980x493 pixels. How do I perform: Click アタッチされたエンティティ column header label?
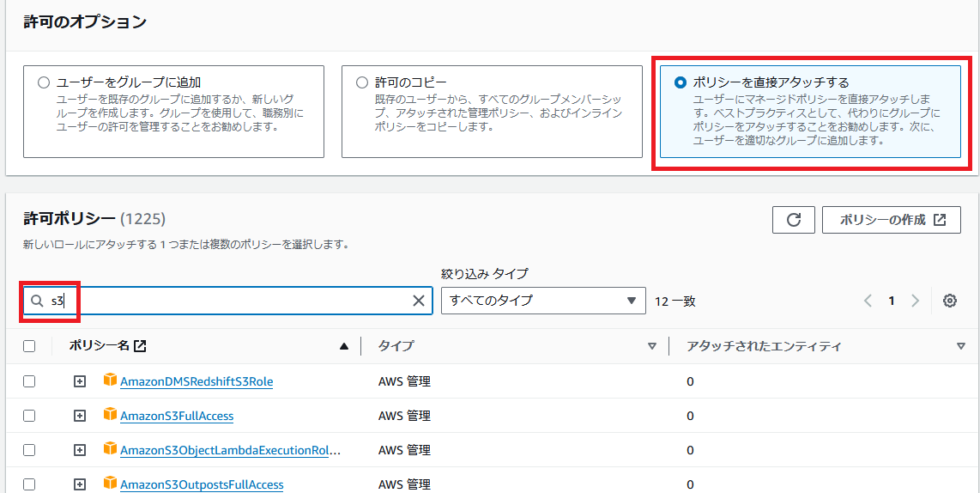pos(764,346)
